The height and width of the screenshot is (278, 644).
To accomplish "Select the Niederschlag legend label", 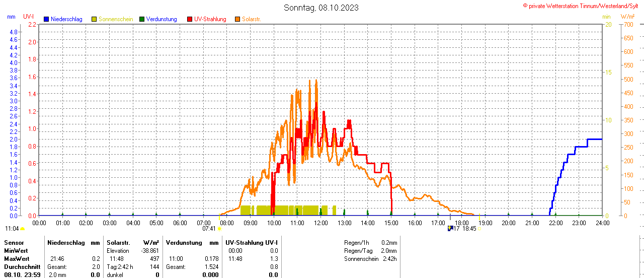I will [66, 19].
